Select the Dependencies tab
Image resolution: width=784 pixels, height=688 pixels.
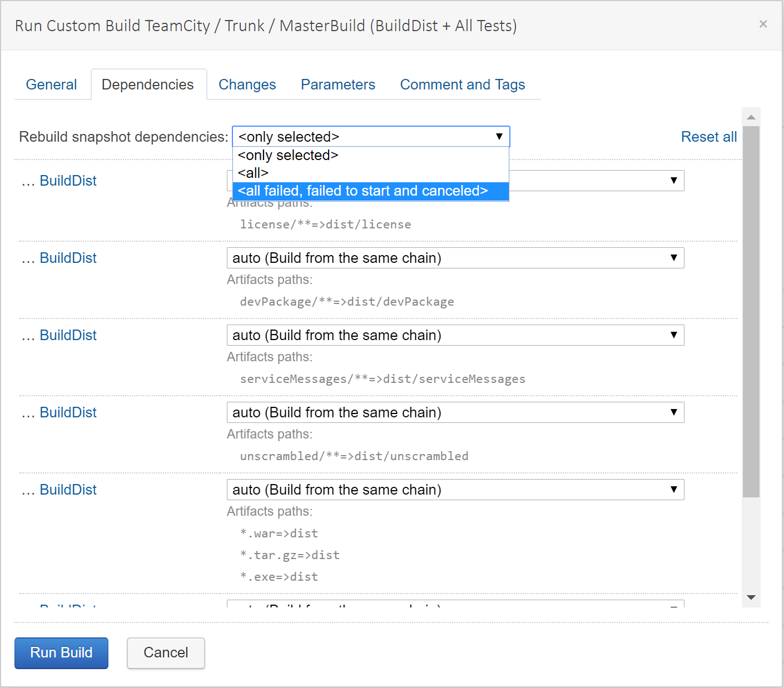click(x=148, y=84)
